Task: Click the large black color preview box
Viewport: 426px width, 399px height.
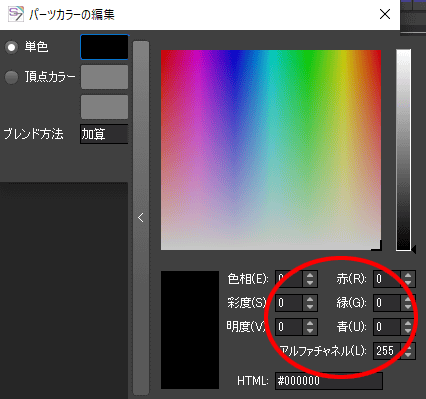Action: click(190, 330)
